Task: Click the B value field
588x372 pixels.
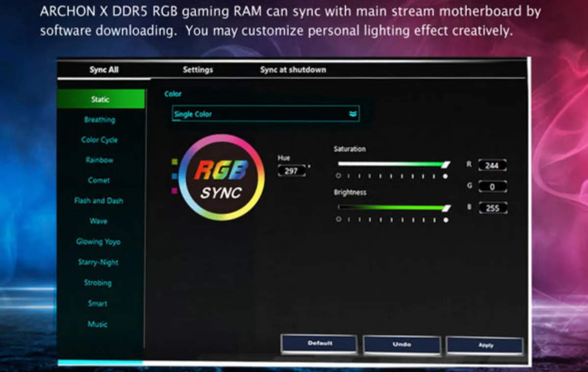Action: [x=492, y=208]
